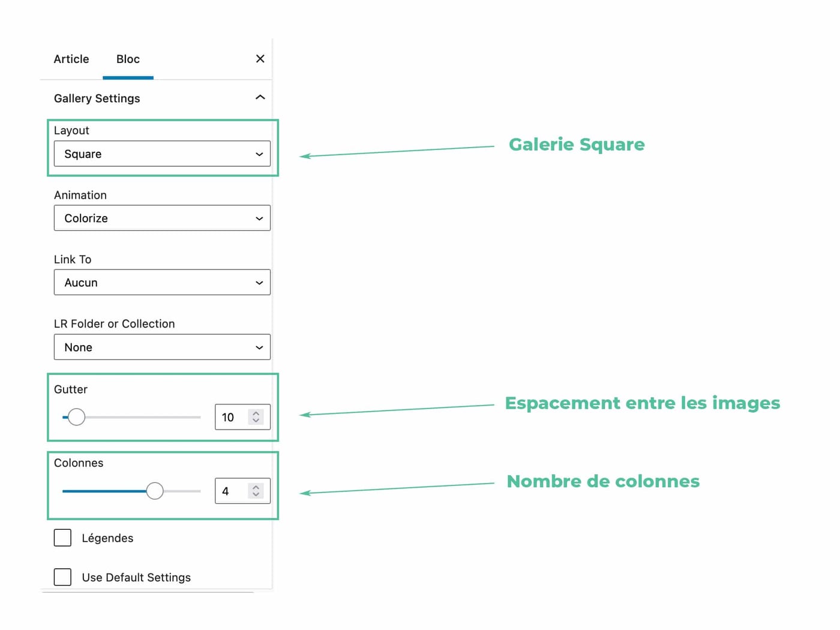840x630 pixels.
Task: Close the settings sidebar with X icon
Action: click(260, 59)
